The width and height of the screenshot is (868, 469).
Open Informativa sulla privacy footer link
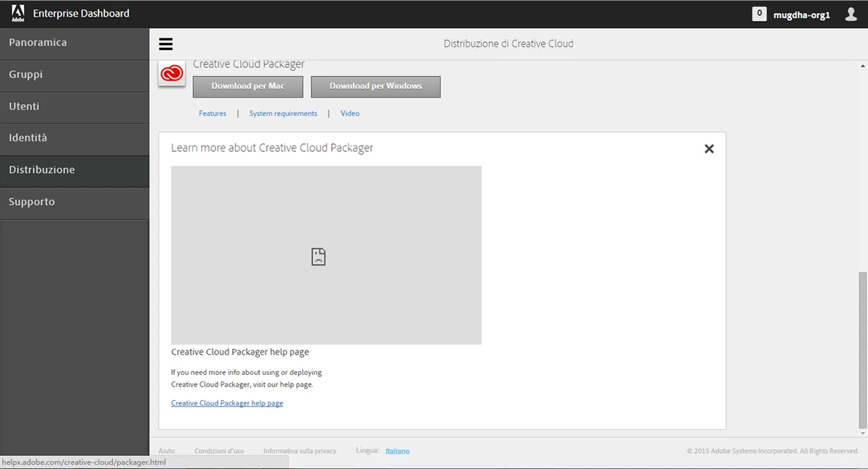point(299,451)
